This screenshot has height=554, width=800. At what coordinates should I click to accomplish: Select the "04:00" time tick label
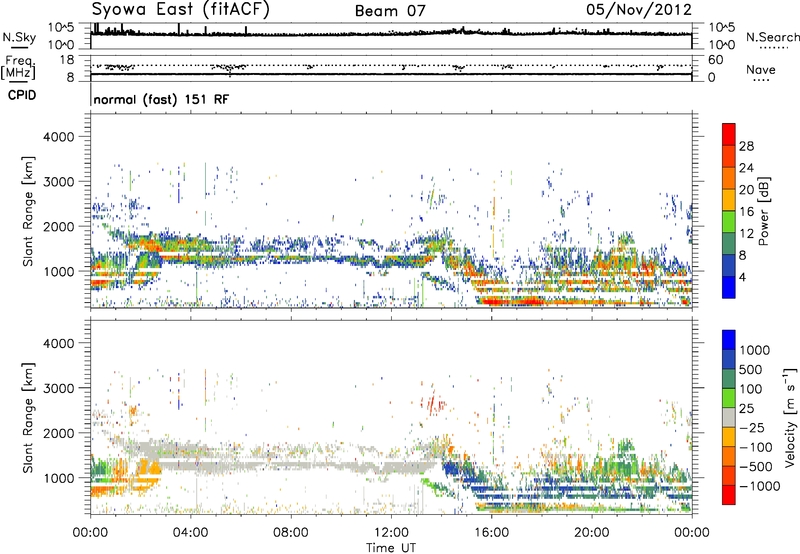click(190, 533)
